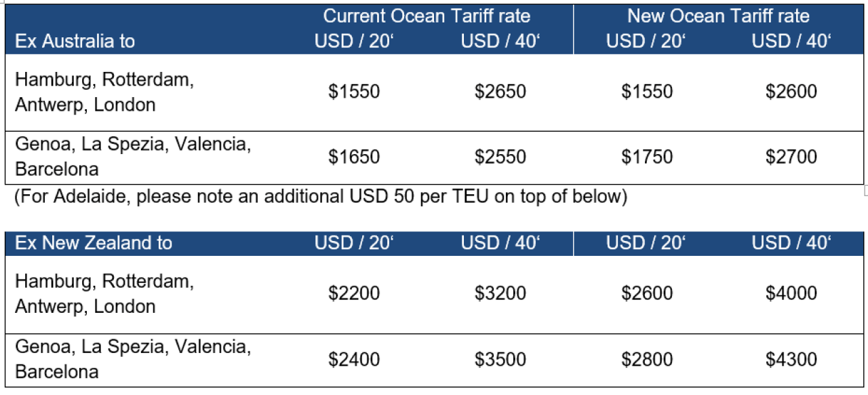Click the $2400 rate cell
The height and width of the screenshot is (395, 868).
[354, 359]
